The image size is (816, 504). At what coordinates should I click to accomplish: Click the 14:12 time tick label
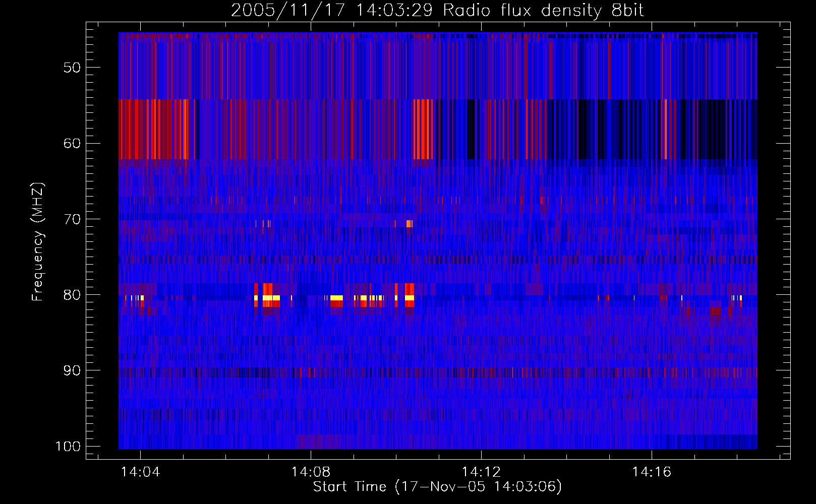[482, 472]
